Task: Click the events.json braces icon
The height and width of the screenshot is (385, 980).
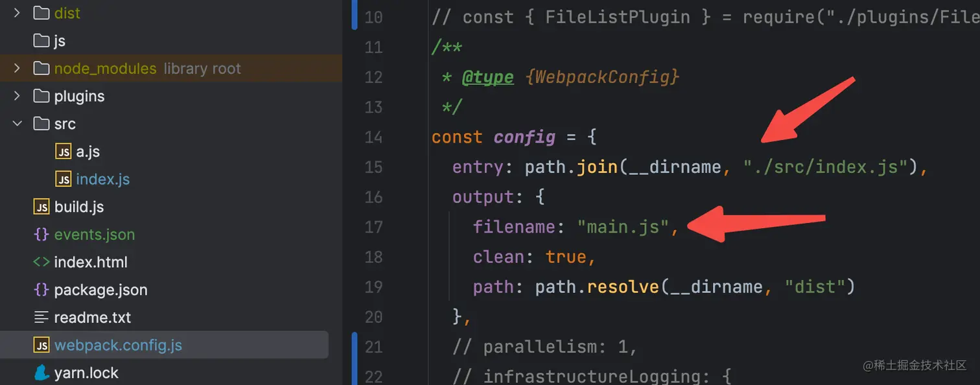Action: pos(41,235)
